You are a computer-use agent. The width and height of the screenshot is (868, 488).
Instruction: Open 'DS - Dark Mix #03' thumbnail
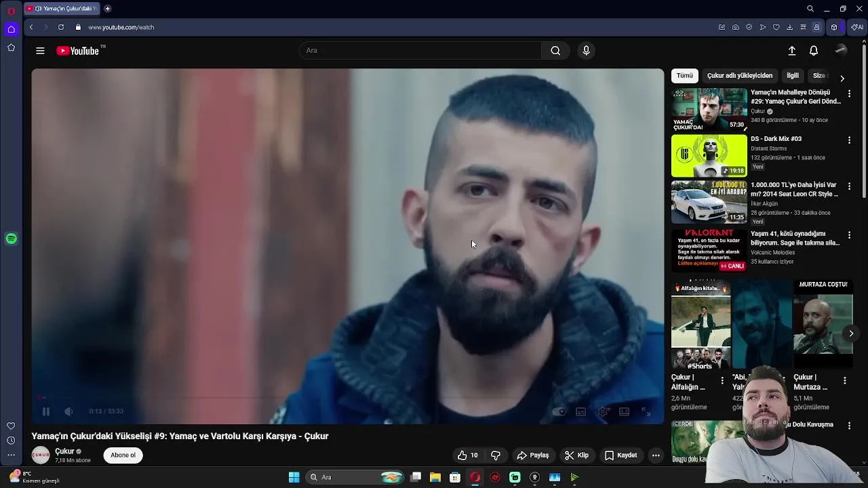[709, 156]
